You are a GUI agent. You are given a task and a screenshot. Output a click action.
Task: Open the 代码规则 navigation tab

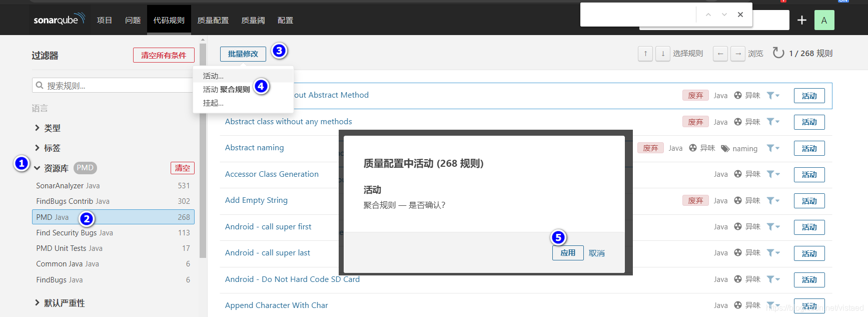(x=169, y=20)
